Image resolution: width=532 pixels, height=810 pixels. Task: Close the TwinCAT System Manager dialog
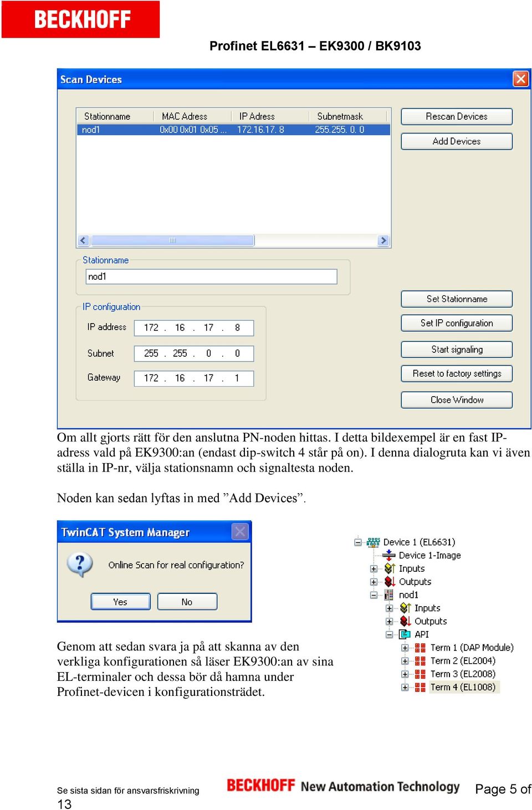240,532
